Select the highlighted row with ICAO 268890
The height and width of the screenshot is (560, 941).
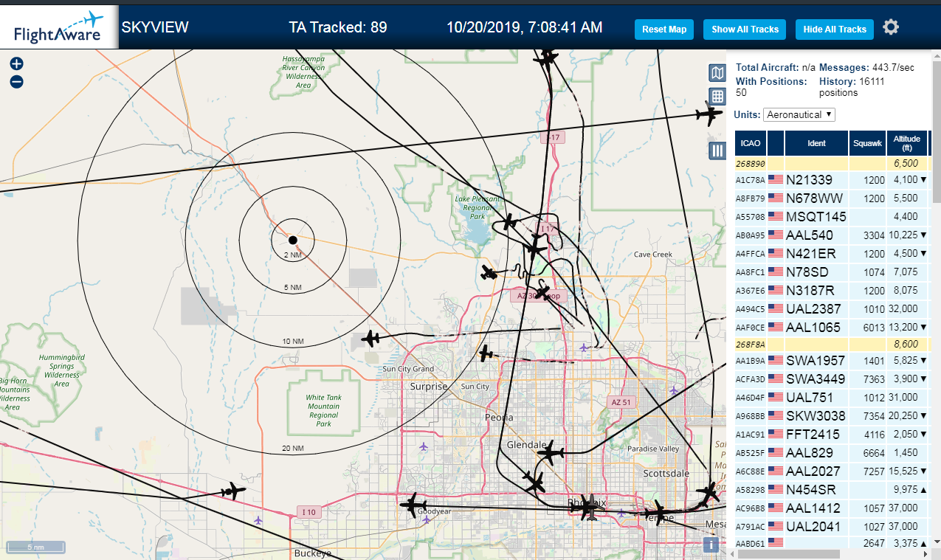pos(833,164)
